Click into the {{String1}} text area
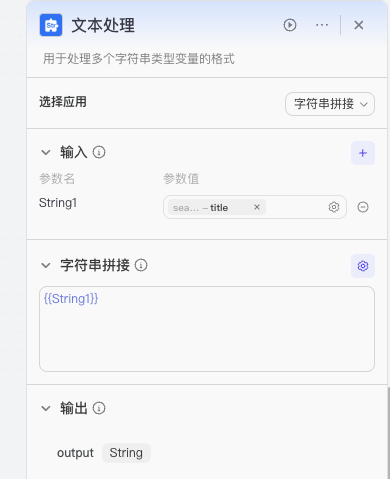 click(207, 329)
